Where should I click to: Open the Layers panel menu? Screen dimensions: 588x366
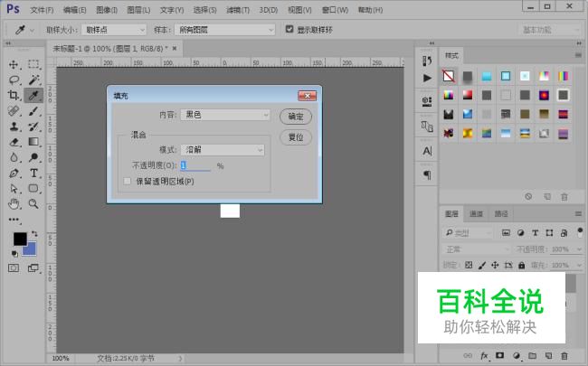(x=578, y=214)
